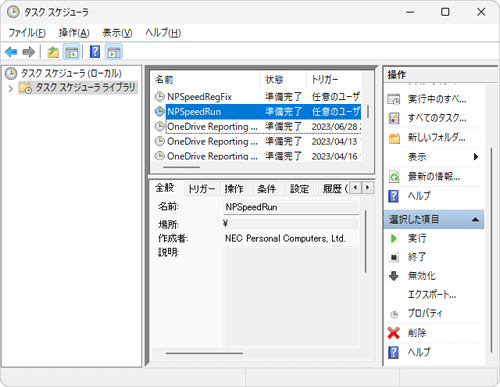This screenshot has width=500, height=387.
Task: Click the green refresh icon for 最新の情報
Action: [394, 177]
